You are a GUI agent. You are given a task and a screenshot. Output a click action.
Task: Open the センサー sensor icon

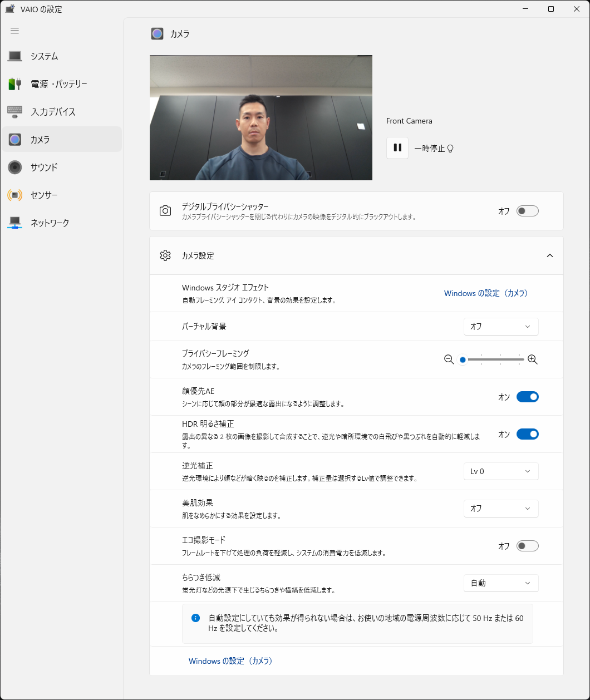click(15, 195)
